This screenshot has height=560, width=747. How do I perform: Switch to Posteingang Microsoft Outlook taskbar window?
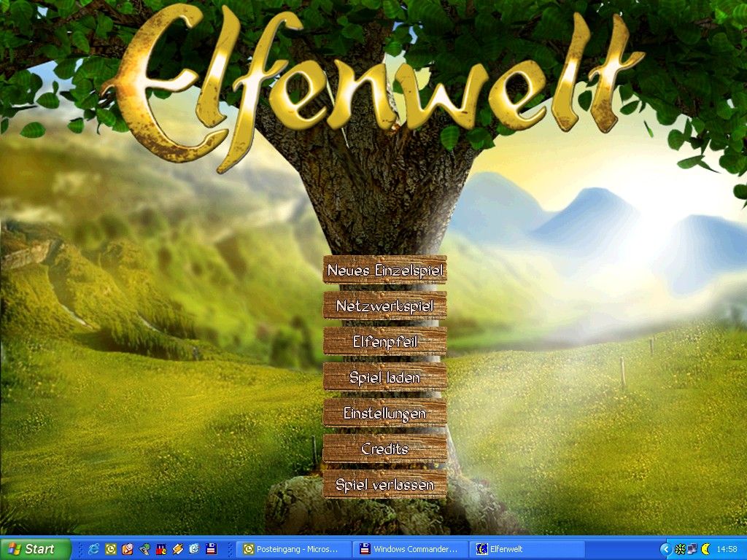click(293, 549)
